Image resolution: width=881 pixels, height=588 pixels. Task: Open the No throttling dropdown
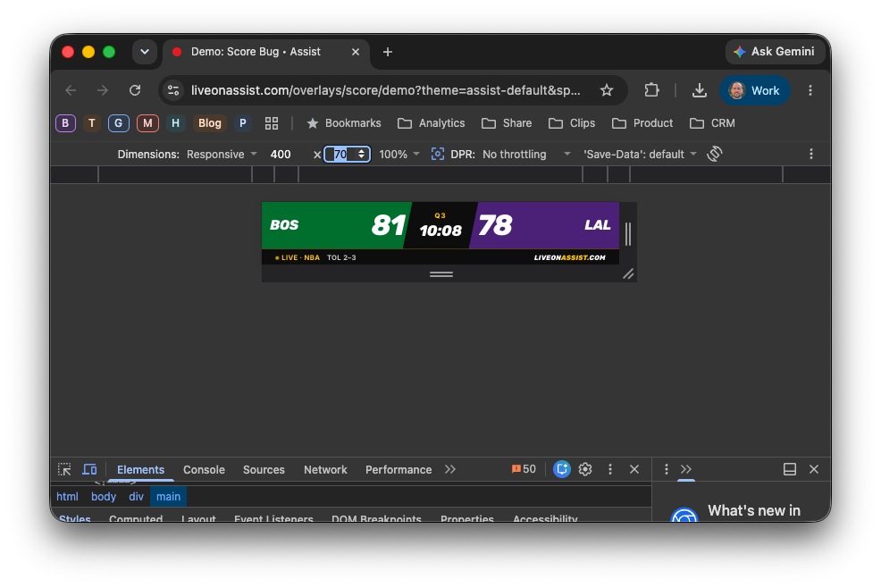(526, 154)
